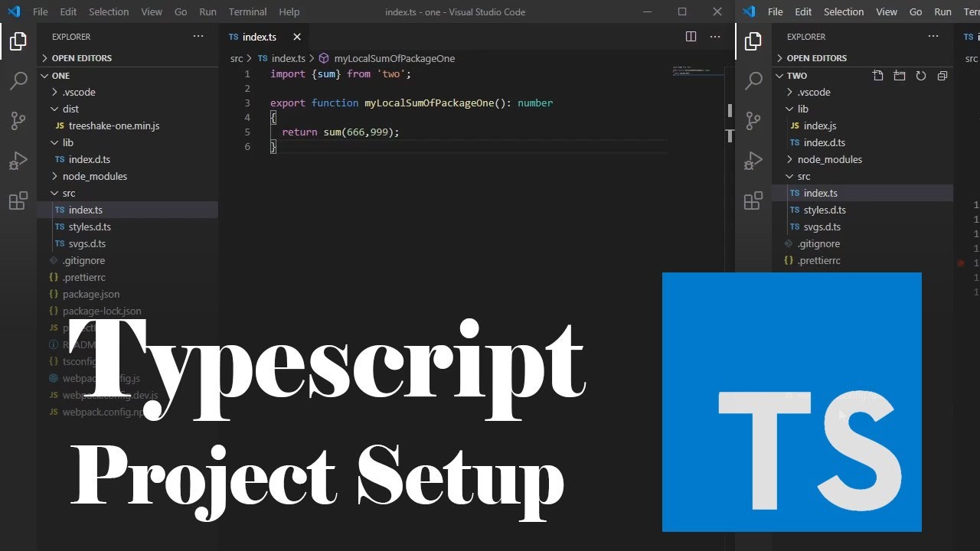Open Explorer view in left window activity bar
The width and height of the screenshot is (980, 551).
point(18,41)
